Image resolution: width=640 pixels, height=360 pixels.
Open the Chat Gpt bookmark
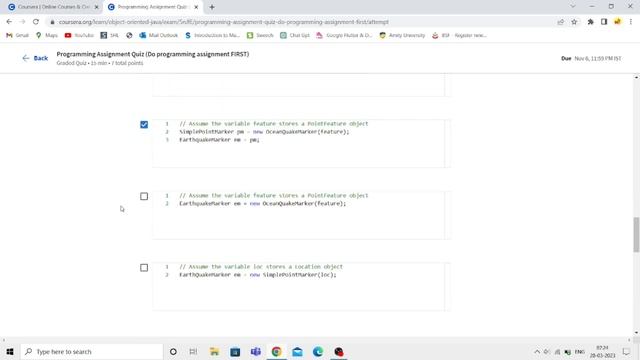click(x=295, y=36)
